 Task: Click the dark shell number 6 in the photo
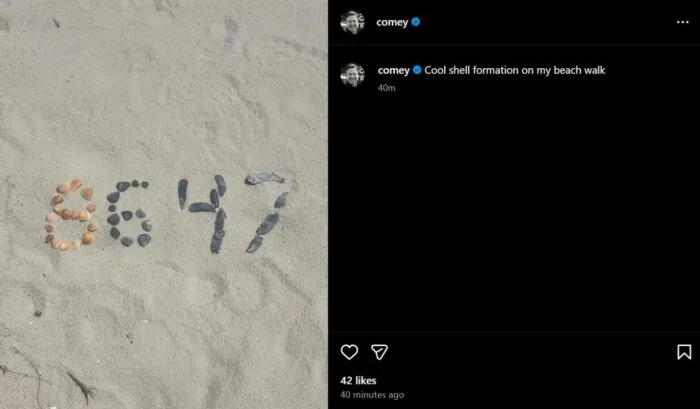click(x=129, y=213)
